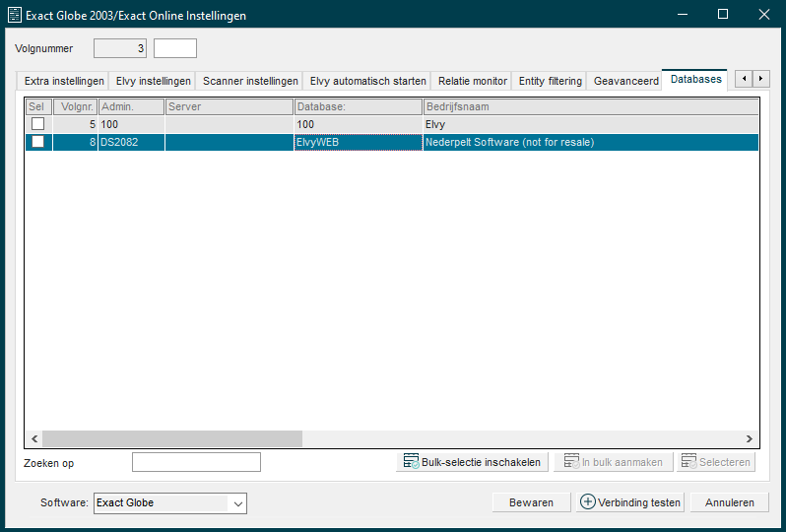
Task: Select the Relatie monitor tab
Action: tap(472, 81)
